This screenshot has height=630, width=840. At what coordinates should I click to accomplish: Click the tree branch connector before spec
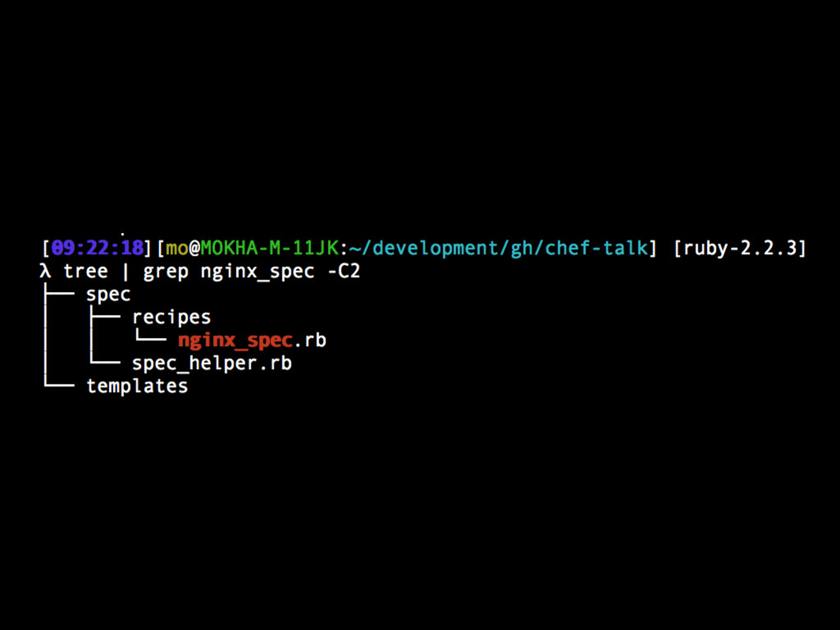[59, 294]
